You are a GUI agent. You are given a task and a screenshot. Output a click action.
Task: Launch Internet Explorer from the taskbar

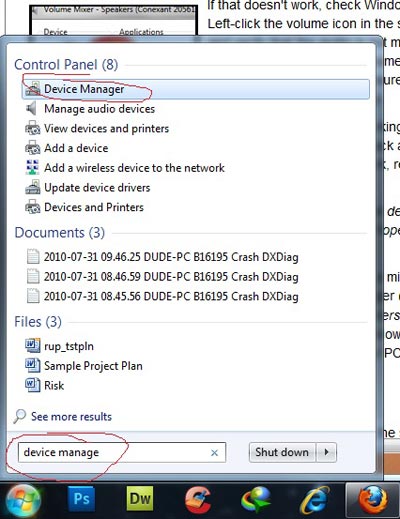(x=314, y=500)
